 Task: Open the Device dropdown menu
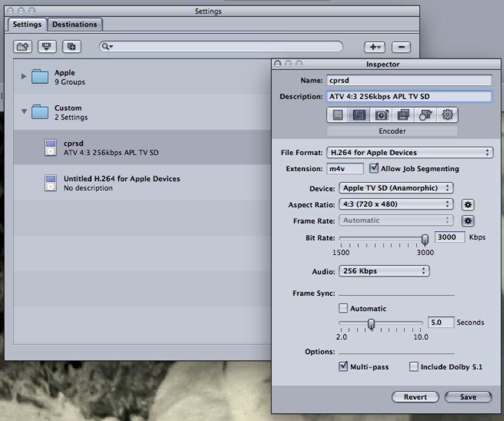396,188
